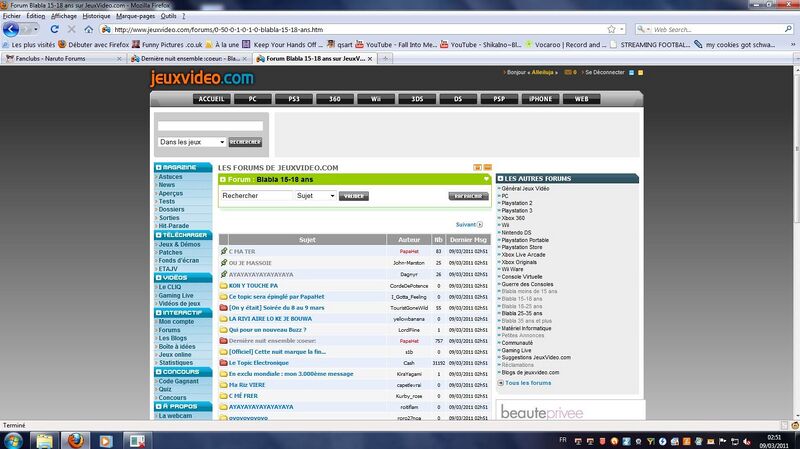
Task: Click the folder icon beside 'KON Y TOUCHE PA'
Action: coord(223,285)
